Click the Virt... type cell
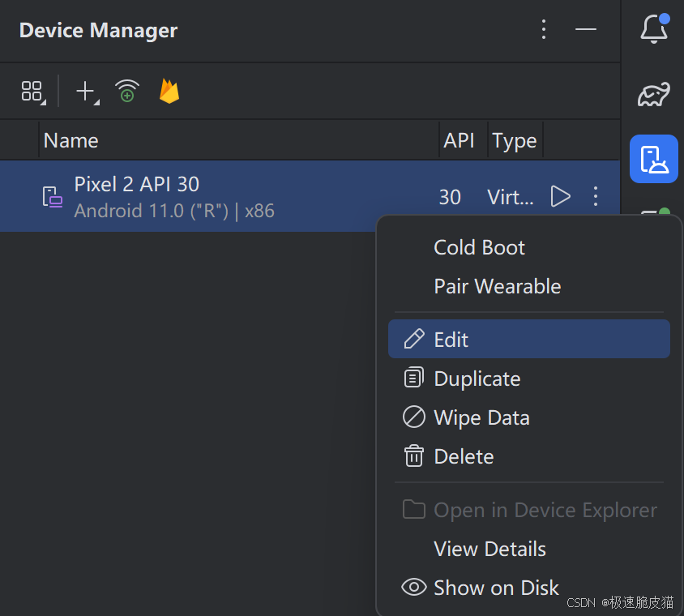The width and height of the screenshot is (684, 616). click(510, 197)
